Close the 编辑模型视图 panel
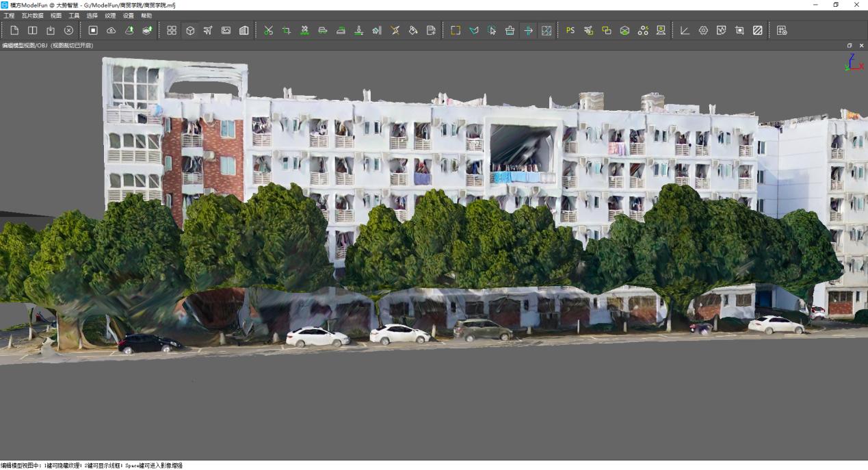 (x=861, y=45)
